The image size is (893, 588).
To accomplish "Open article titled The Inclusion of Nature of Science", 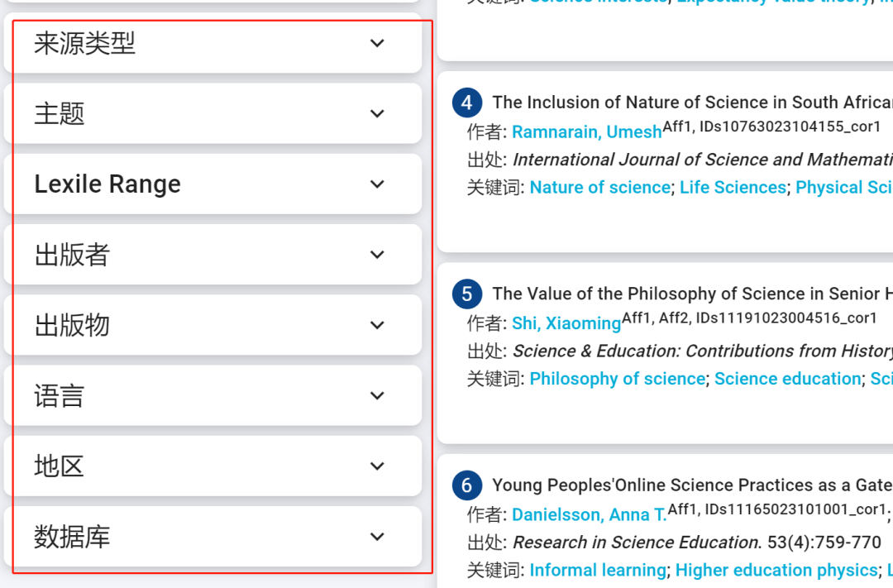I will coord(691,103).
